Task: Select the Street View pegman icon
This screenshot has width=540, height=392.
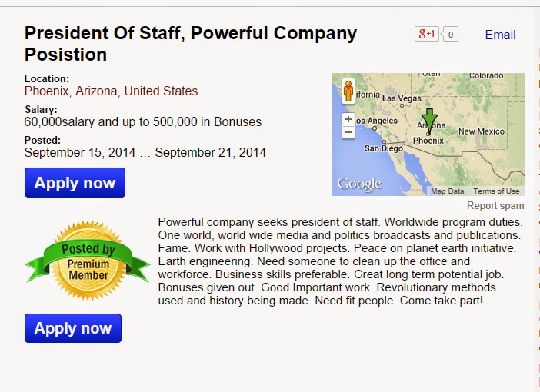Action: [x=348, y=91]
